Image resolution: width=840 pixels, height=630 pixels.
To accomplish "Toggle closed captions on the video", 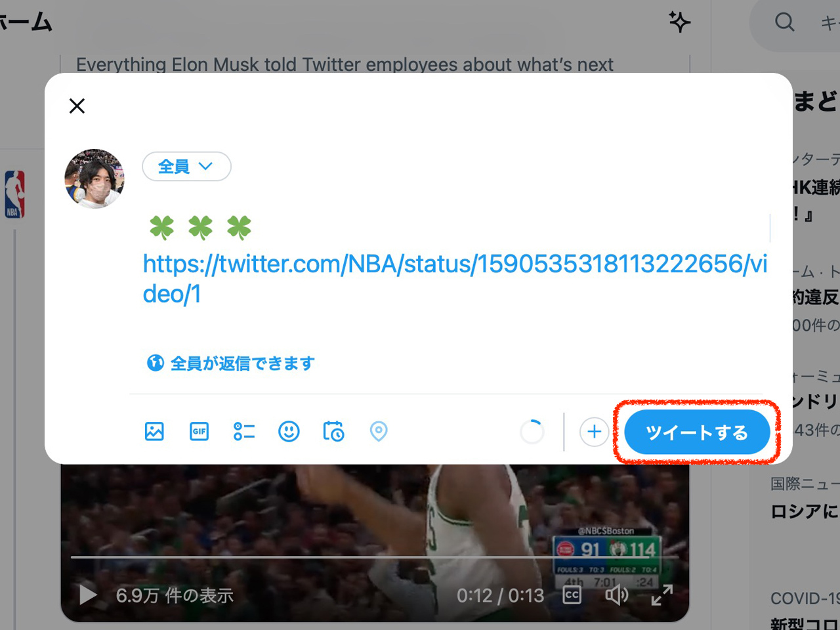I will pos(572,595).
